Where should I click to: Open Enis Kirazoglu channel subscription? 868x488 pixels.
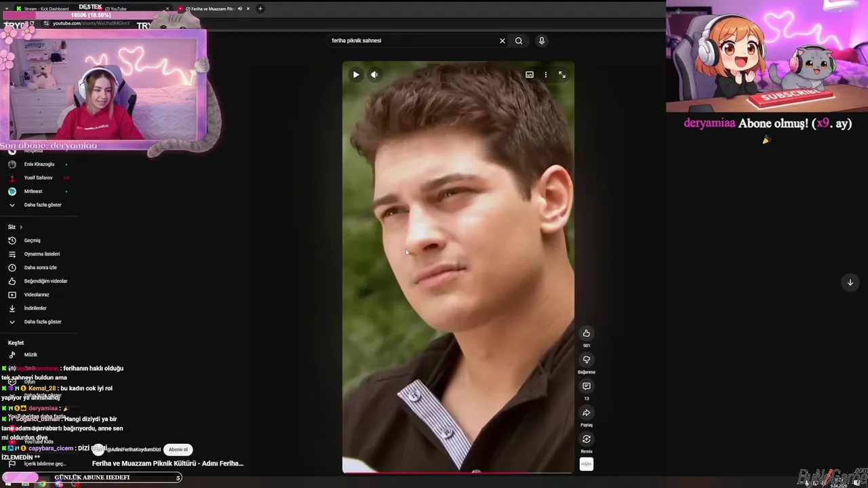tap(39, 164)
